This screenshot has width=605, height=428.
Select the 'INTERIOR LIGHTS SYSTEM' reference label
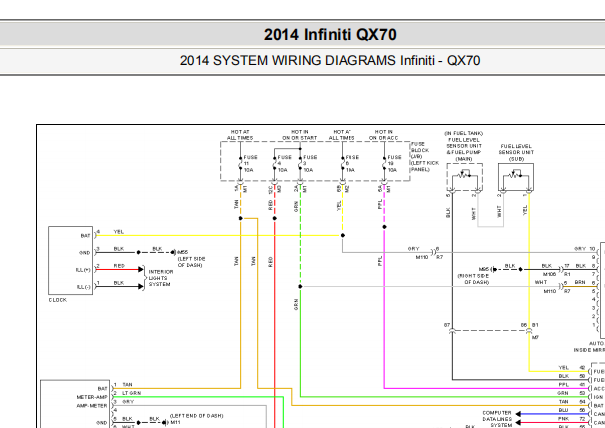tap(161, 278)
